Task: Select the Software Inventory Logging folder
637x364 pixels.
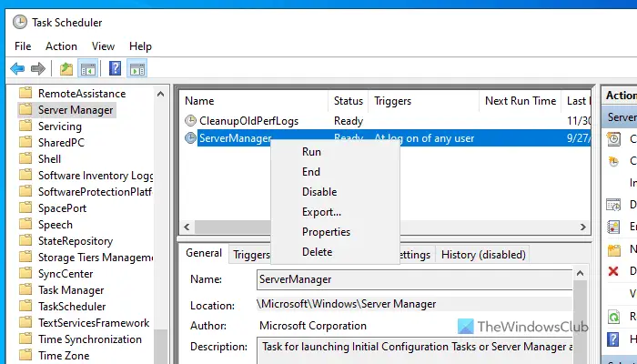Action: pyautogui.click(x=96, y=175)
